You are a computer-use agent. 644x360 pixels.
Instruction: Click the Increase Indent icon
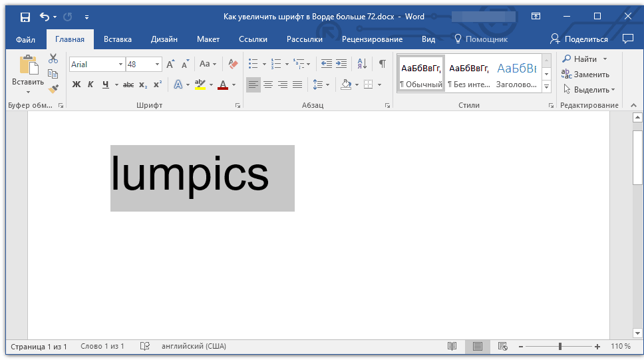[341, 64]
